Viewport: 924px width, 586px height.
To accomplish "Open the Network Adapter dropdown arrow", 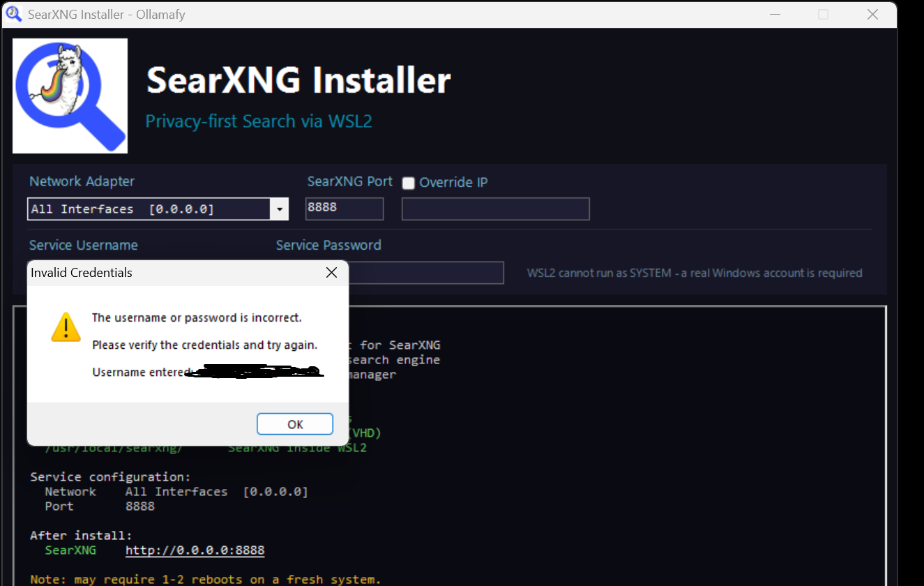I will click(280, 209).
